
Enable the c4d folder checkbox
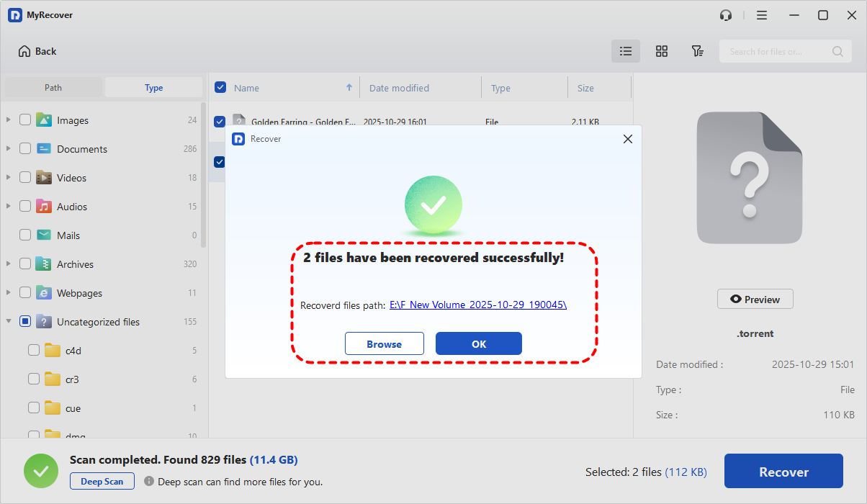(x=34, y=351)
